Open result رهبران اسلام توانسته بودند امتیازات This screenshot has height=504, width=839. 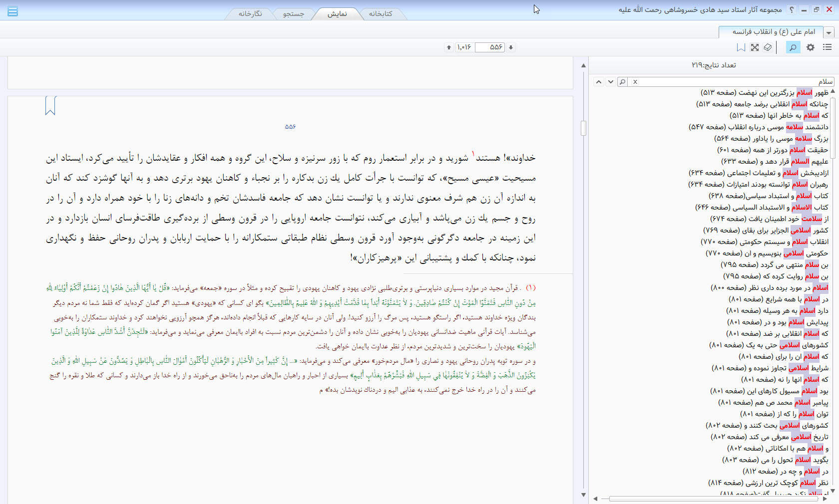(x=759, y=185)
